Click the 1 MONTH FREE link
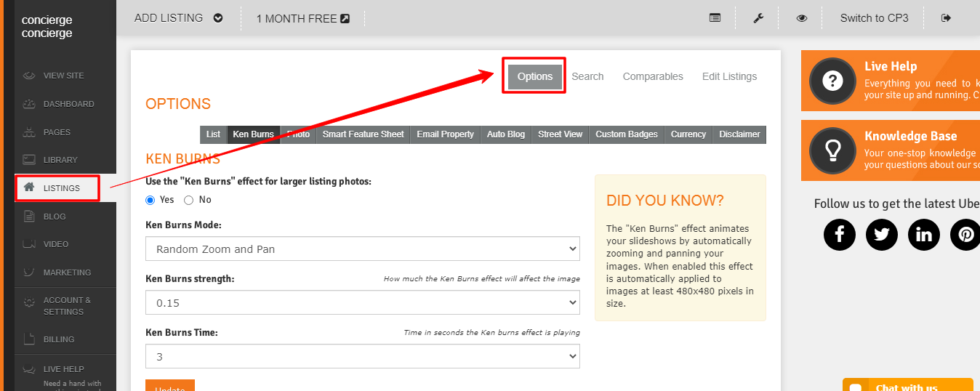 pyautogui.click(x=302, y=19)
